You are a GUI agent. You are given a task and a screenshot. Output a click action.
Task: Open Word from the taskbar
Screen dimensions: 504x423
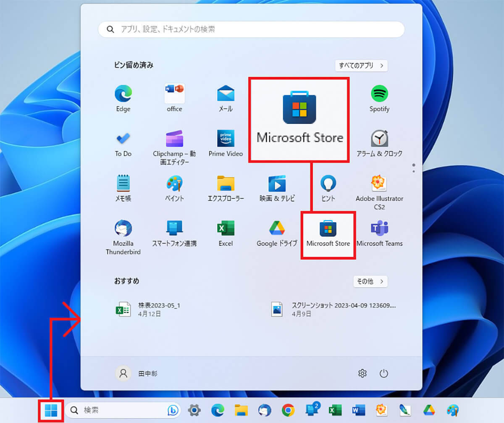[x=358, y=410]
